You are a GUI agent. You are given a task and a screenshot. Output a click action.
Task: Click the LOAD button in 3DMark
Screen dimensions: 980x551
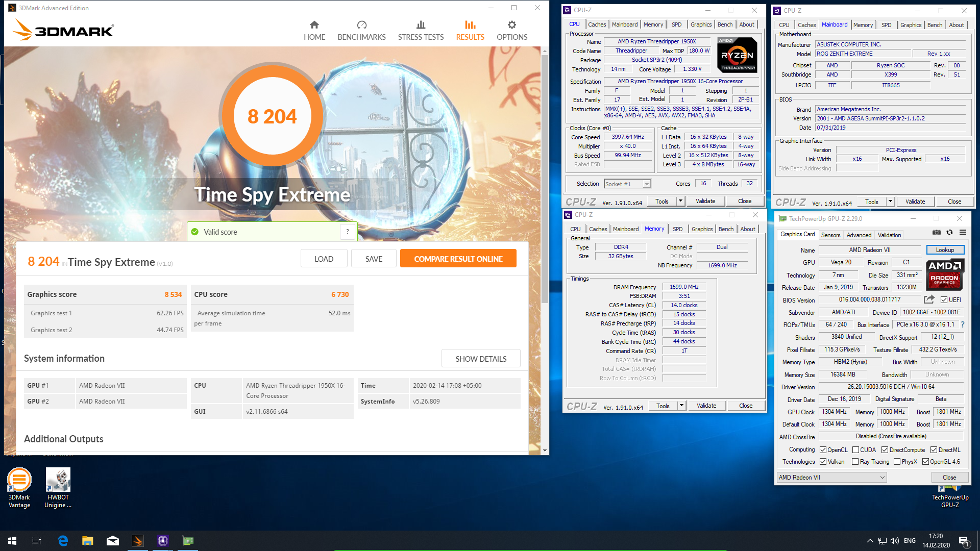pos(324,259)
